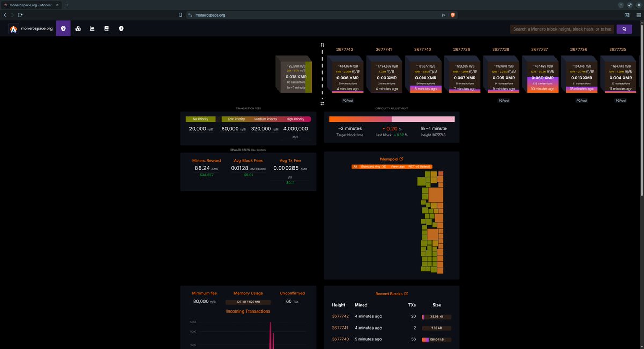The image size is (644, 349).
Task: Click the large orange mempool transaction square
Action: 436,194
